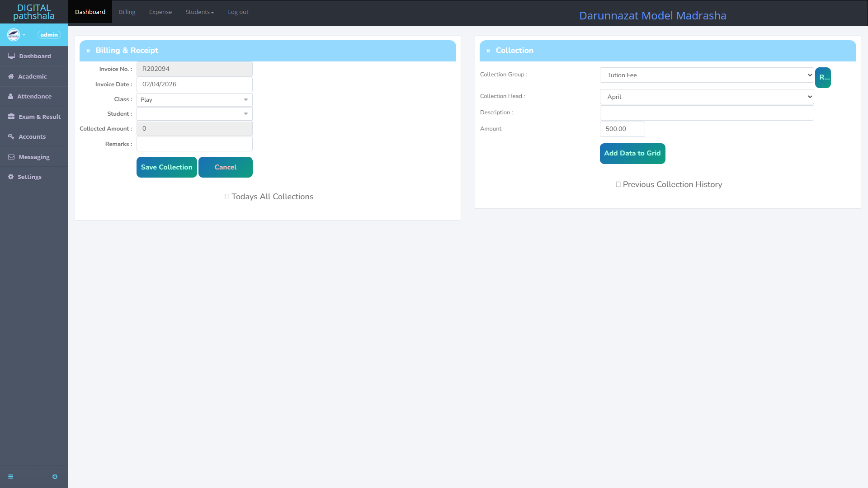This screenshot has height=488, width=868.
Task: Expand the Students menu in top navbar
Action: pos(199,12)
